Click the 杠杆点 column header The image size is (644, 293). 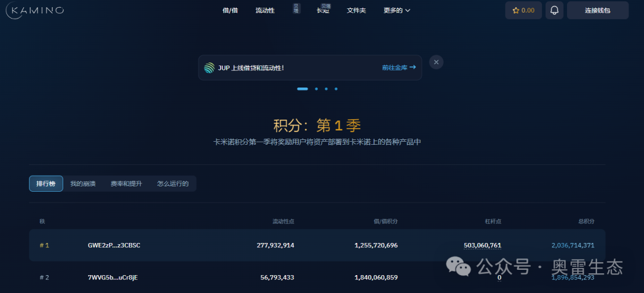[493, 222]
